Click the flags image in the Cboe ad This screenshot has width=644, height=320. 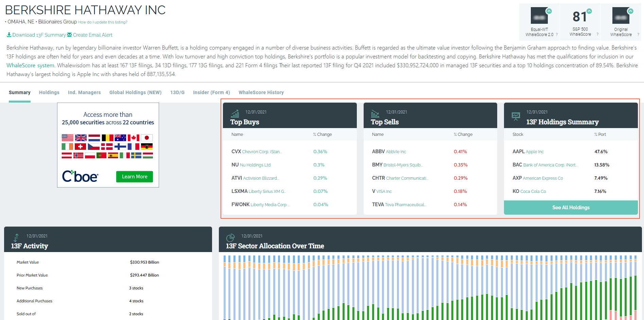click(107, 146)
